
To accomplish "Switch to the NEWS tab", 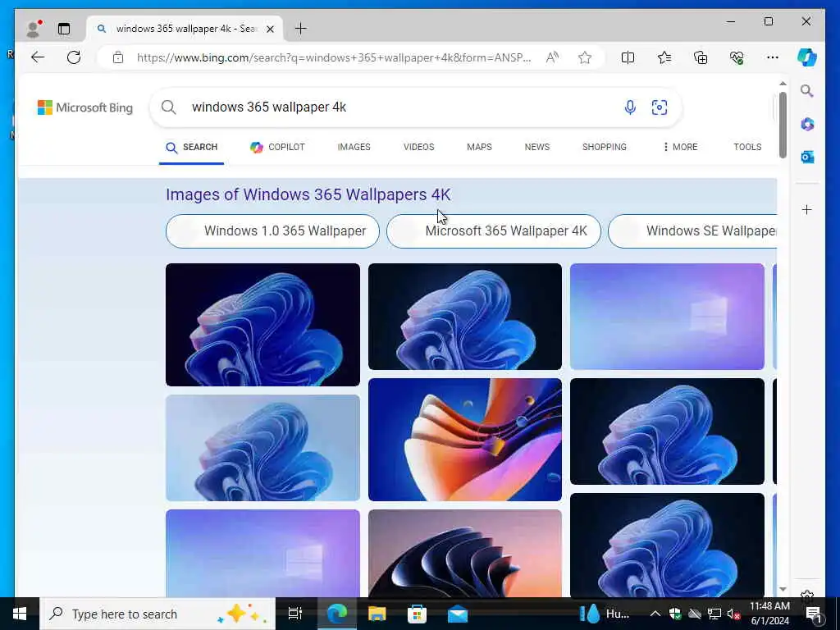I will tap(536, 148).
